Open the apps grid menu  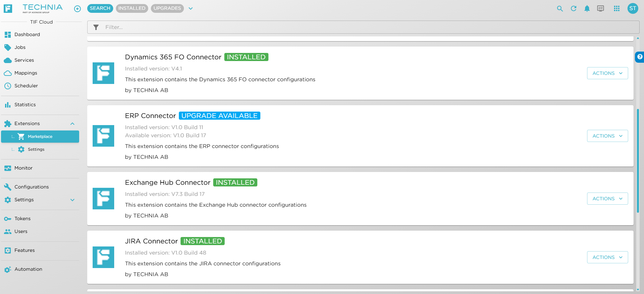(x=616, y=9)
